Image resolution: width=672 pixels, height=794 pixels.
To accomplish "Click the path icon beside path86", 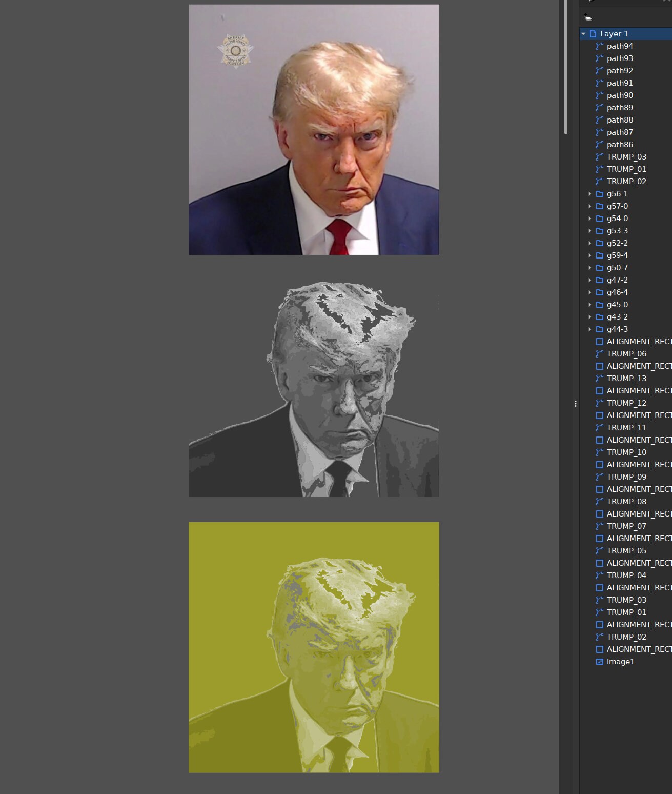I will 599,144.
